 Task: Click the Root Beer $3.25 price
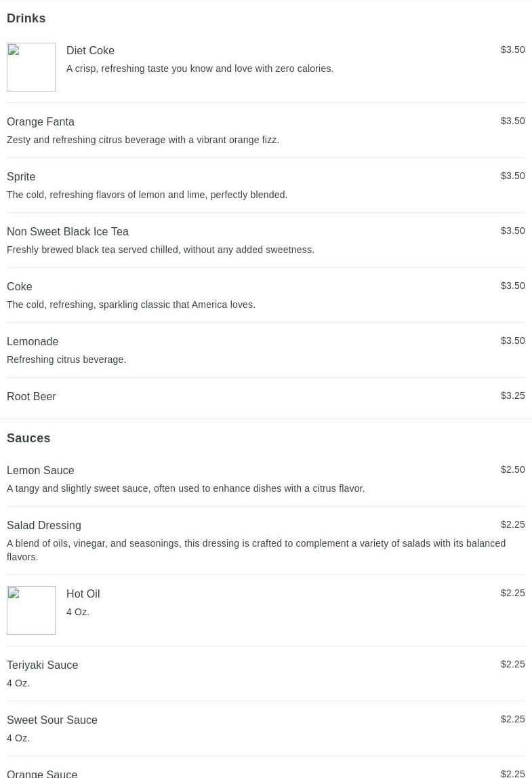point(512,395)
